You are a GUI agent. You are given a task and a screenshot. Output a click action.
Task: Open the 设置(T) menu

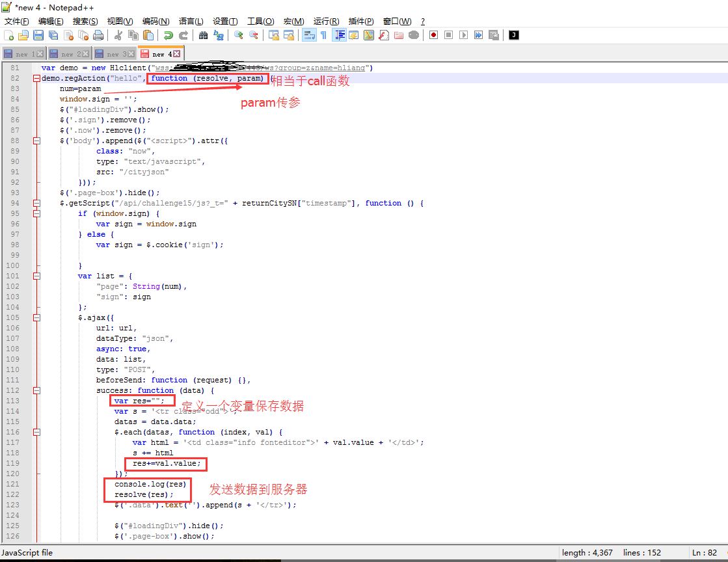click(225, 21)
